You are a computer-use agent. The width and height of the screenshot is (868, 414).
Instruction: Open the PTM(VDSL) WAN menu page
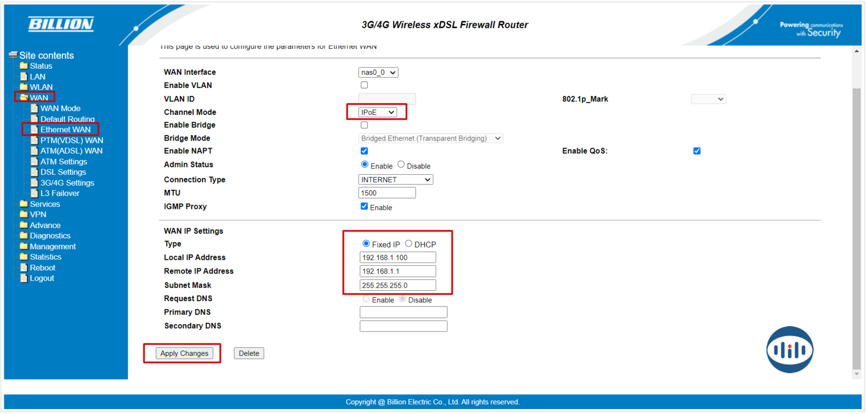[71, 141]
